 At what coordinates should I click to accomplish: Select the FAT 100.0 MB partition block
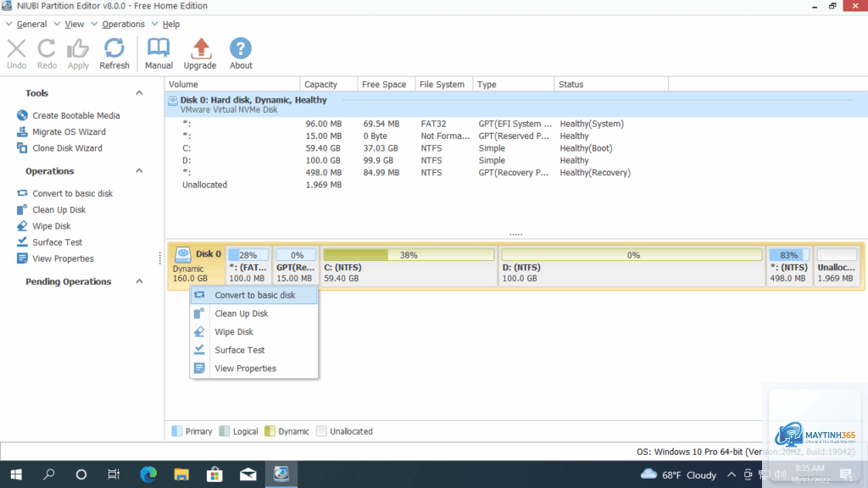(x=248, y=265)
